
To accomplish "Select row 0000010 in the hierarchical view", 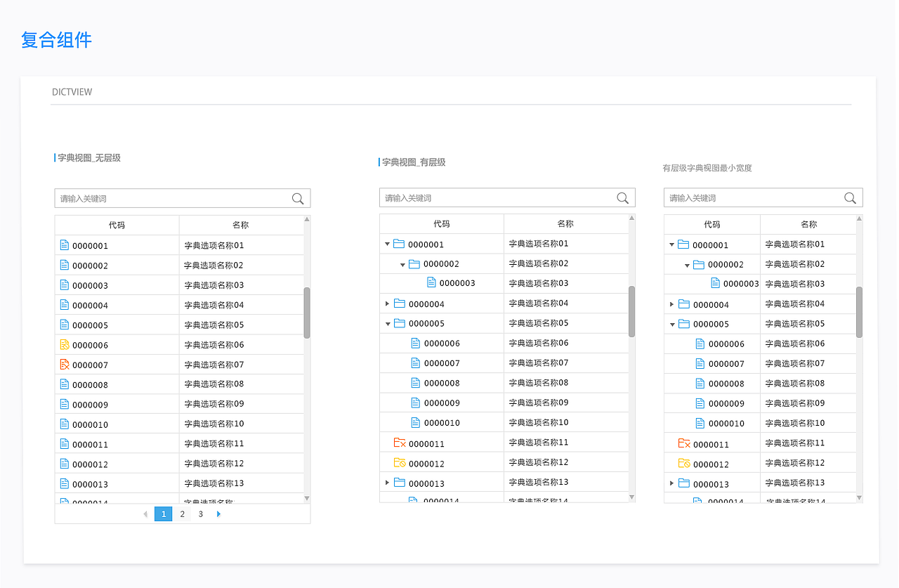I will 504,423.
